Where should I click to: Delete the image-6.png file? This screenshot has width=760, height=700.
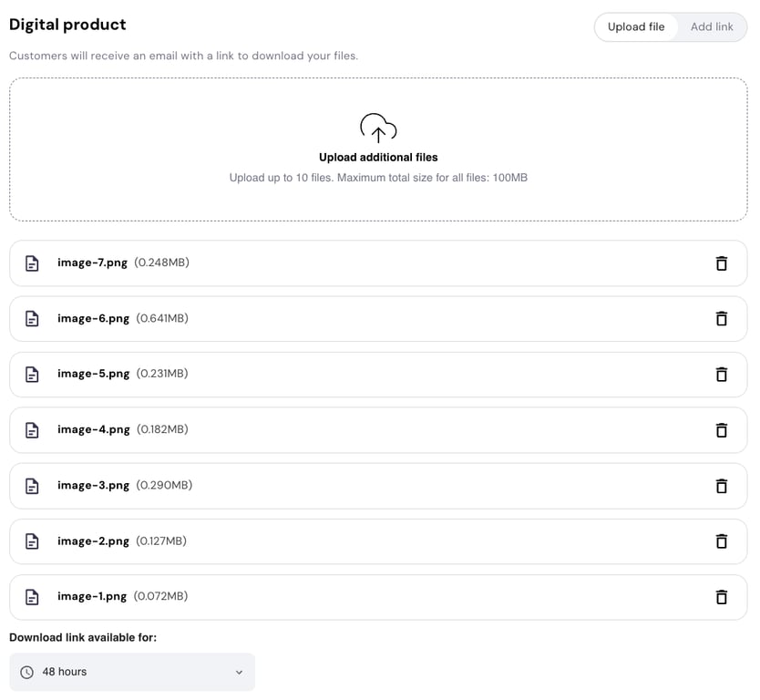click(x=721, y=318)
